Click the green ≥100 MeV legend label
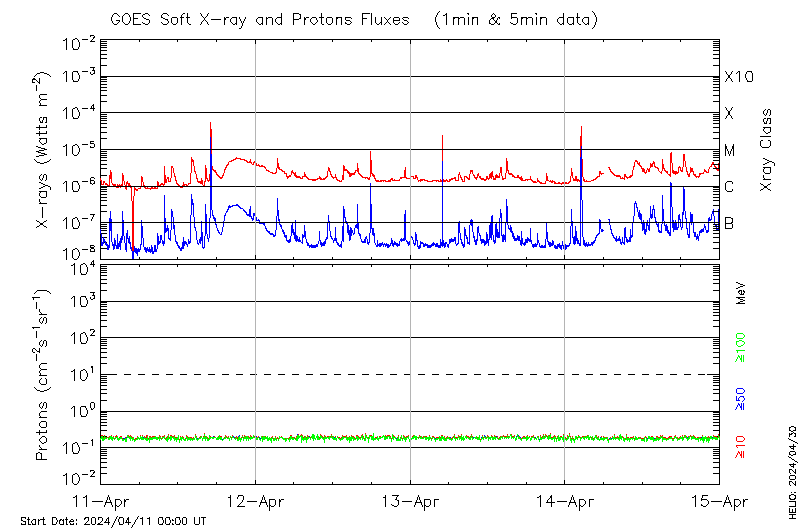The image size is (800, 530). coord(741,349)
